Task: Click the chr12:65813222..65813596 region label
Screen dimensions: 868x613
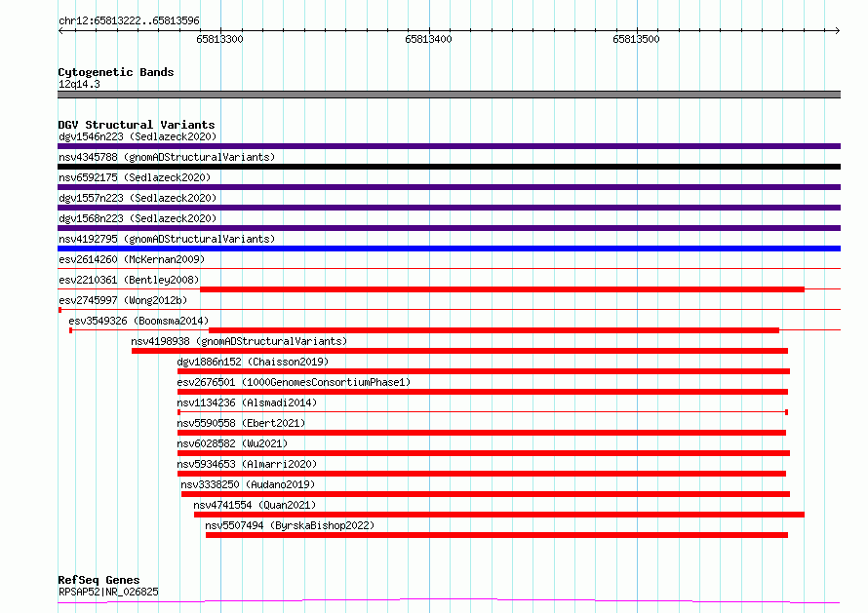Action: (129, 21)
